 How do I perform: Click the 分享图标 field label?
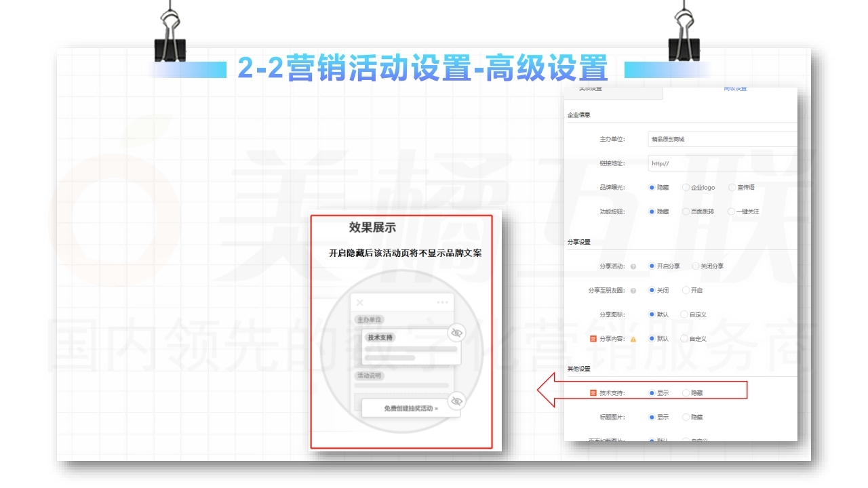click(x=612, y=314)
